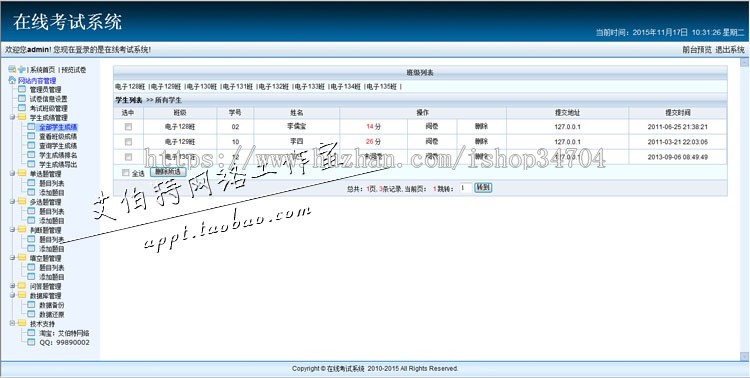The width and height of the screenshot is (750, 378).
Task: Click the page icon beside 试卷信息设置
Action: [22, 99]
